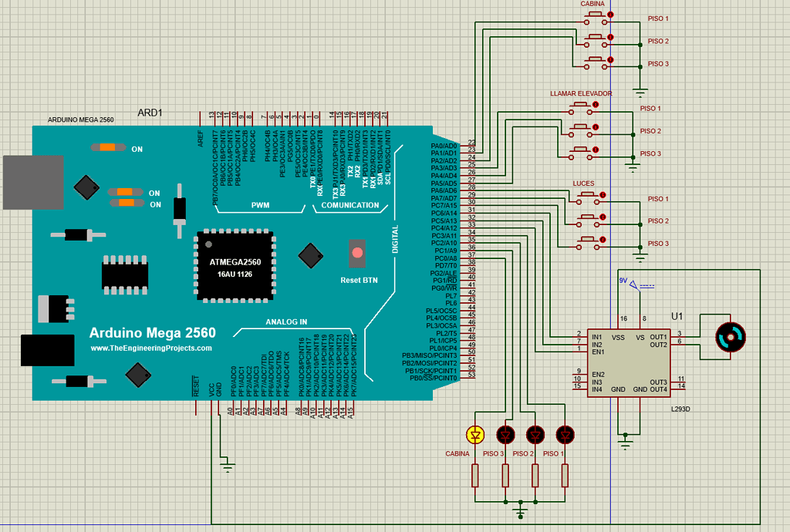Select the ground symbol below the LED resistors
The height and width of the screenshot is (532, 790).
point(519,510)
